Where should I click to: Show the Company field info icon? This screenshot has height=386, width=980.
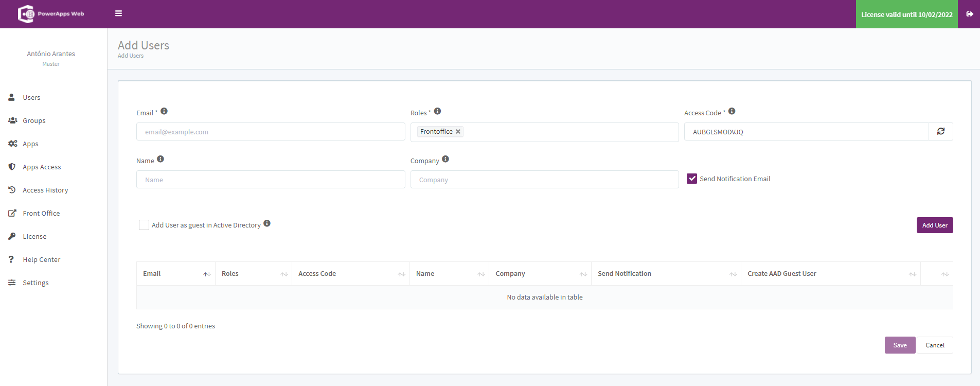tap(446, 159)
